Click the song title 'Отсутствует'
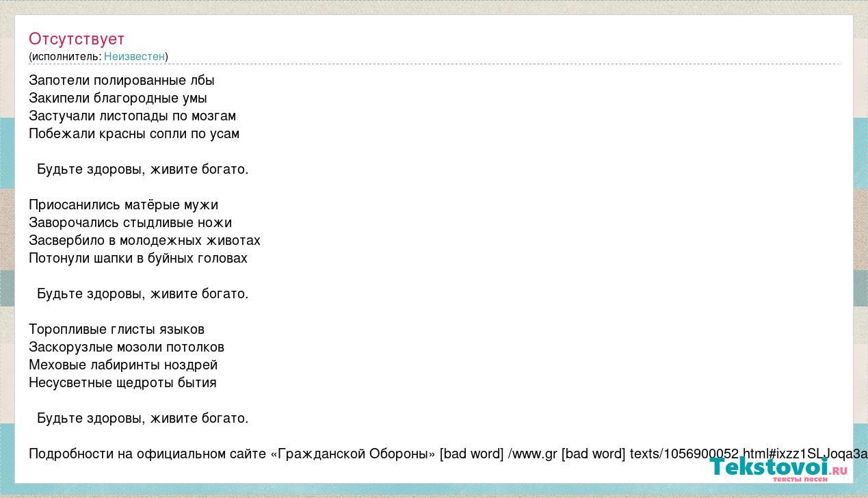This screenshot has height=498, width=868. point(77,39)
